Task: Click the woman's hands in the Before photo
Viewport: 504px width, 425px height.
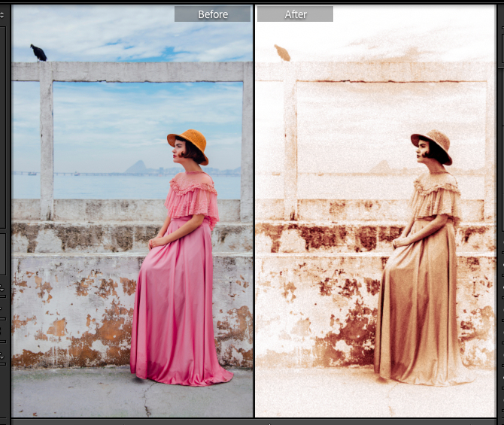Action: 156,241
